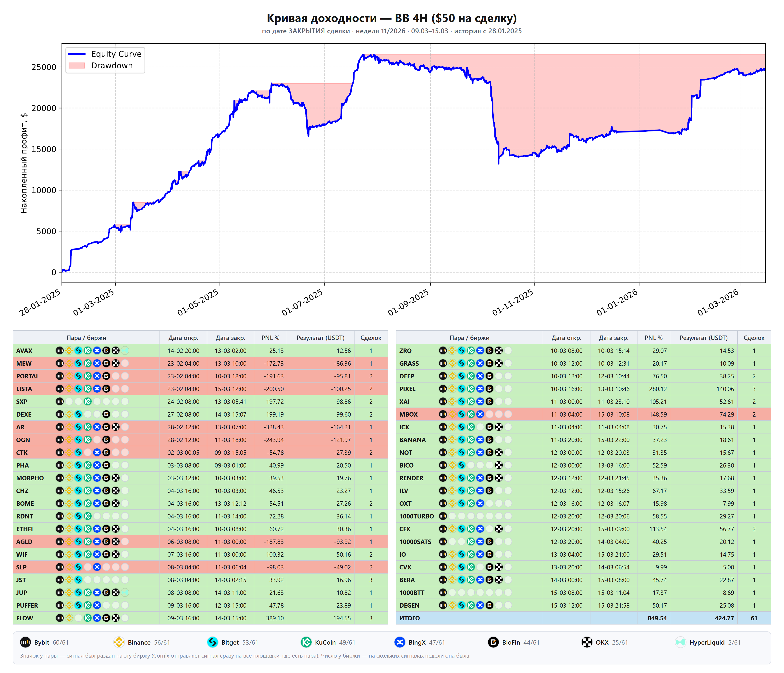Screen dimensions: 784x673
Task: Click the MBOX pair name
Action: [408, 414]
